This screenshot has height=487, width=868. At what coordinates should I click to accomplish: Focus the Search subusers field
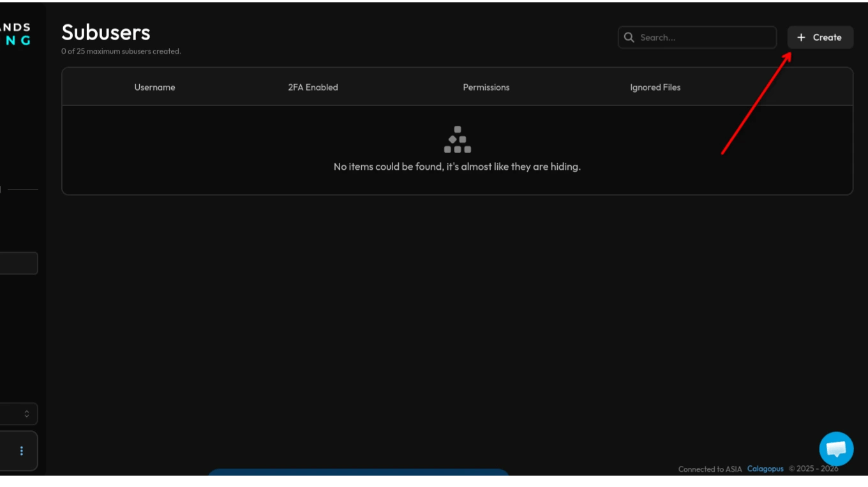click(x=697, y=38)
